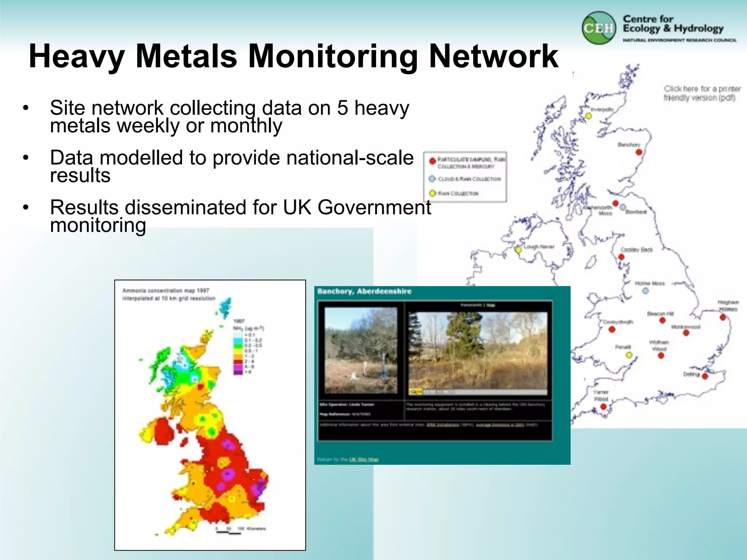747x560 pixels.
Task: Click the Detling red site marker
Action: click(705, 376)
